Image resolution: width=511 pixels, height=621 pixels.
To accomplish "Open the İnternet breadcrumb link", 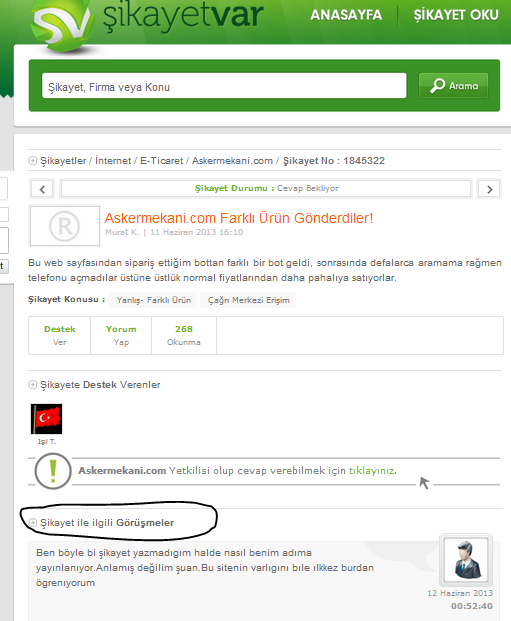I will pos(113,161).
